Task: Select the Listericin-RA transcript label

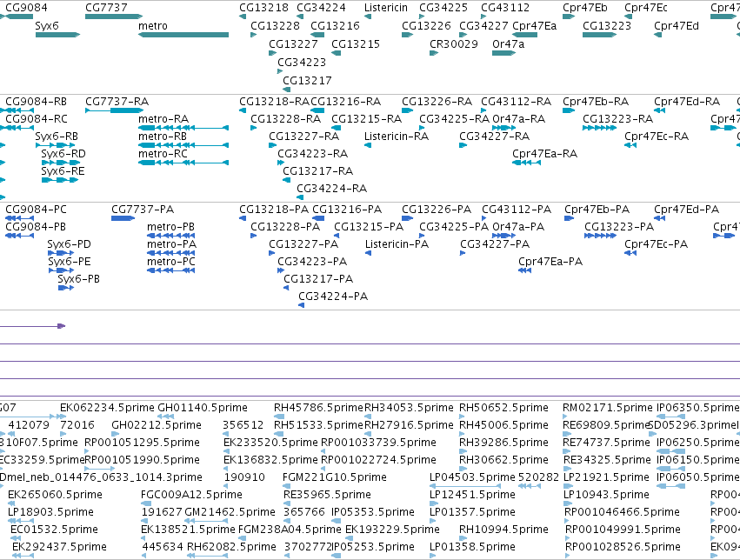Action: (x=397, y=137)
